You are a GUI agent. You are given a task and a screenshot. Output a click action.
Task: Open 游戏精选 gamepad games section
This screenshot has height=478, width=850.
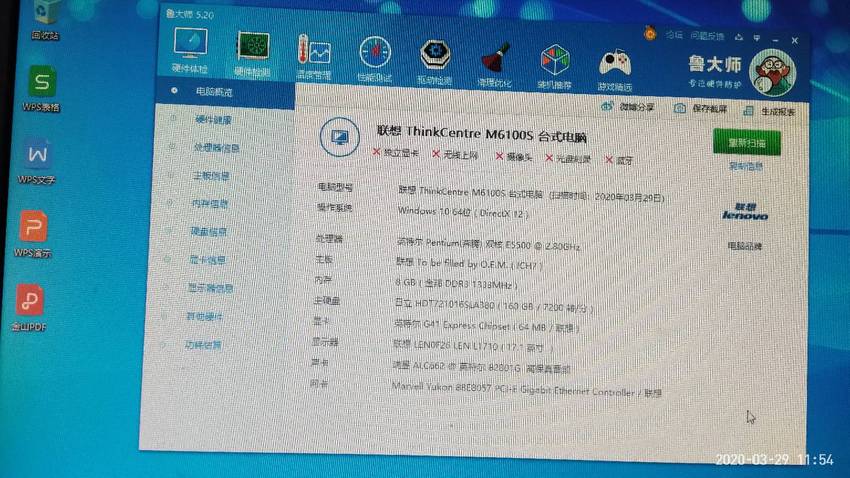click(615, 70)
